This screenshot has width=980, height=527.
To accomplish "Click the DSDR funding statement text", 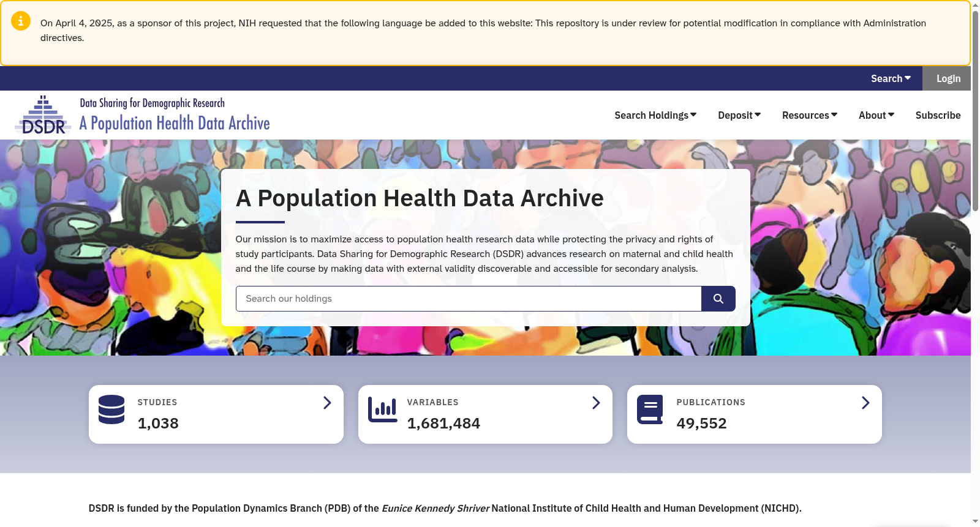I will 445,508.
